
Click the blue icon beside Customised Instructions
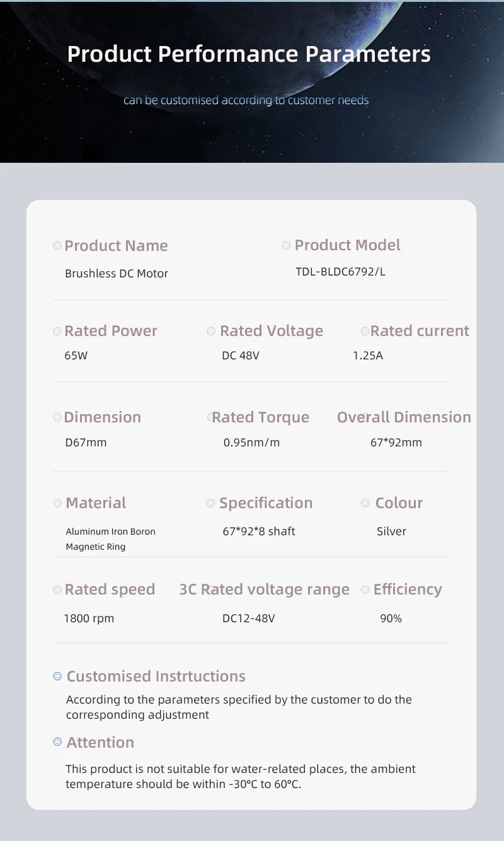pos(57,676)
